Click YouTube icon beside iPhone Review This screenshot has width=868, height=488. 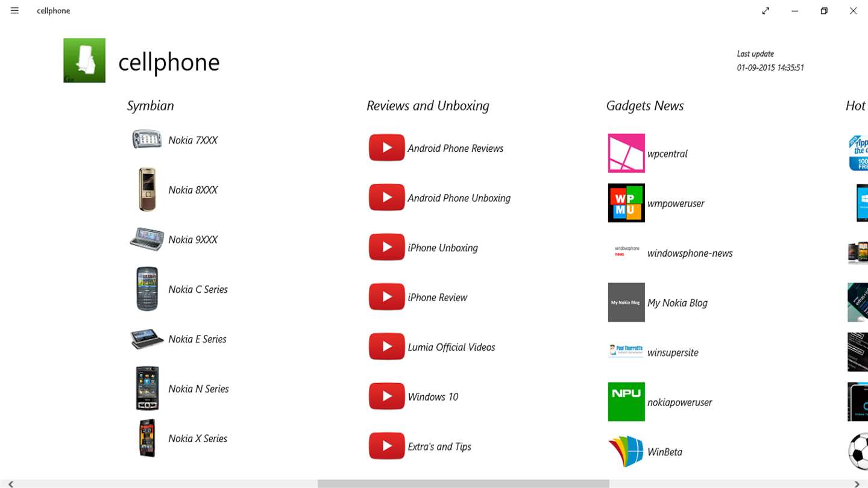pyautogui.click(x=386, y=297)
